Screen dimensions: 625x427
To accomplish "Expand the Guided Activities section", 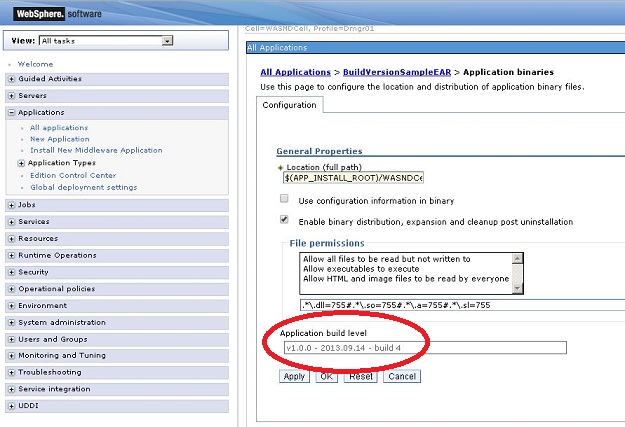I will (12, 79).
